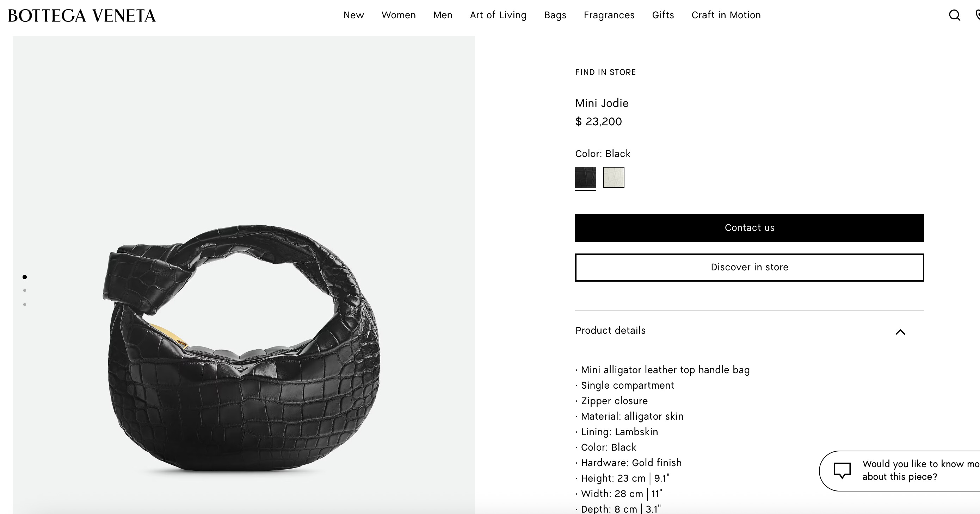Select first image carousel dot

pos(25,277)
